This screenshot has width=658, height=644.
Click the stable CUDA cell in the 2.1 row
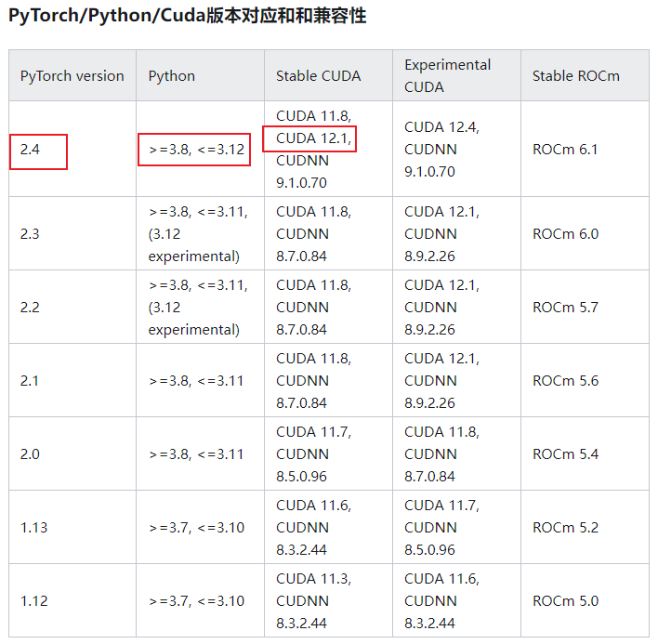(329, 380)
